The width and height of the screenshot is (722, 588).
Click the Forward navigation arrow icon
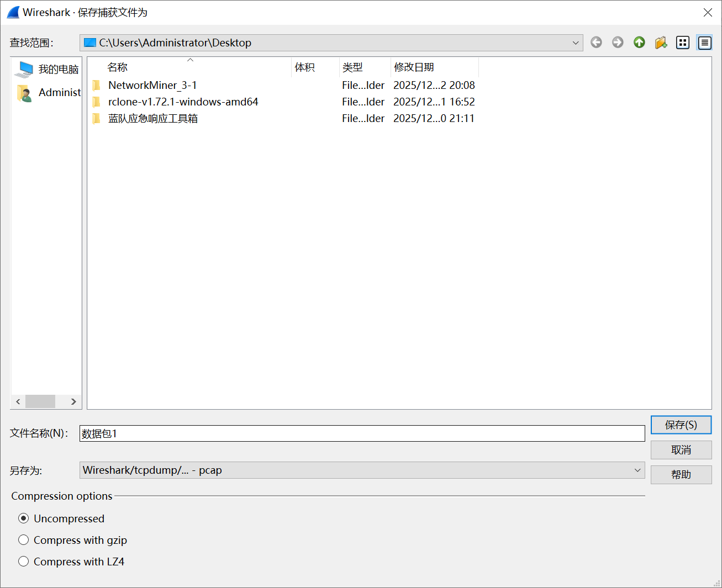pos(618,43)
